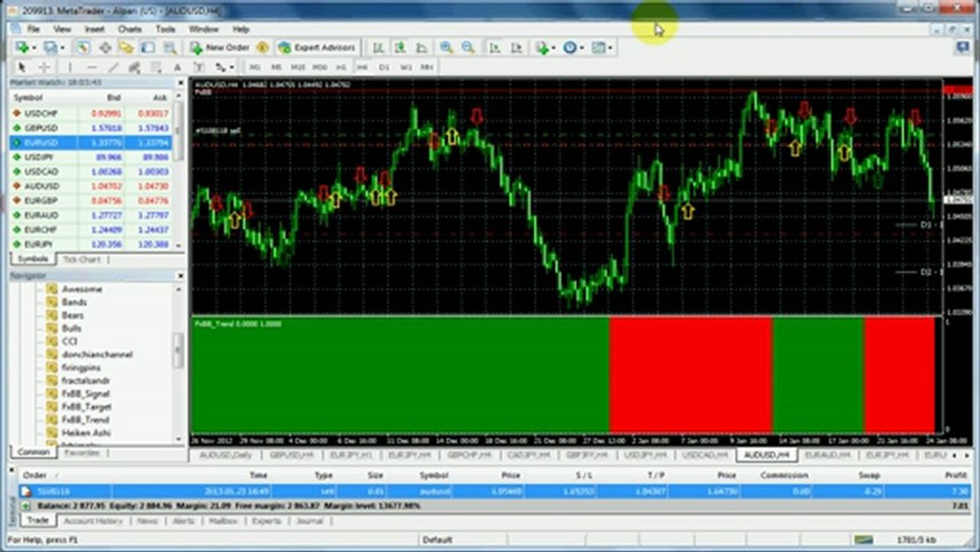Viewport: 980px width, 552px height.
Task: Choose the Horizontal Line drawing tool
Action: tap(91, 67)
